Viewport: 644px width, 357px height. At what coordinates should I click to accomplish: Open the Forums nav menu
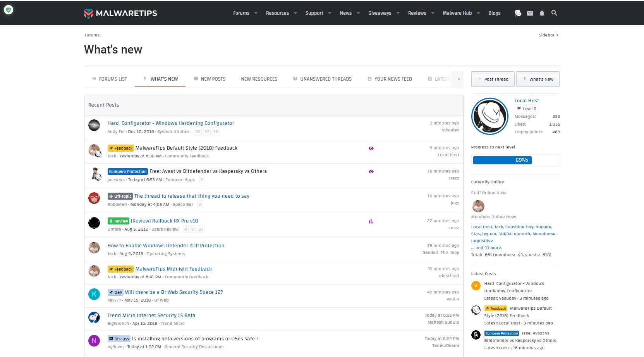coord(241,13)
